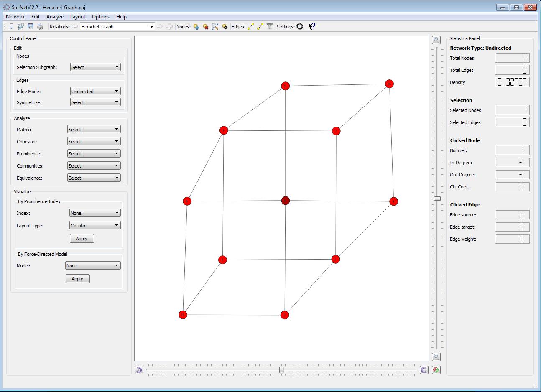541x392 pixels.
Task: Open a network file via folder icon
Action: tap(20, 26)
